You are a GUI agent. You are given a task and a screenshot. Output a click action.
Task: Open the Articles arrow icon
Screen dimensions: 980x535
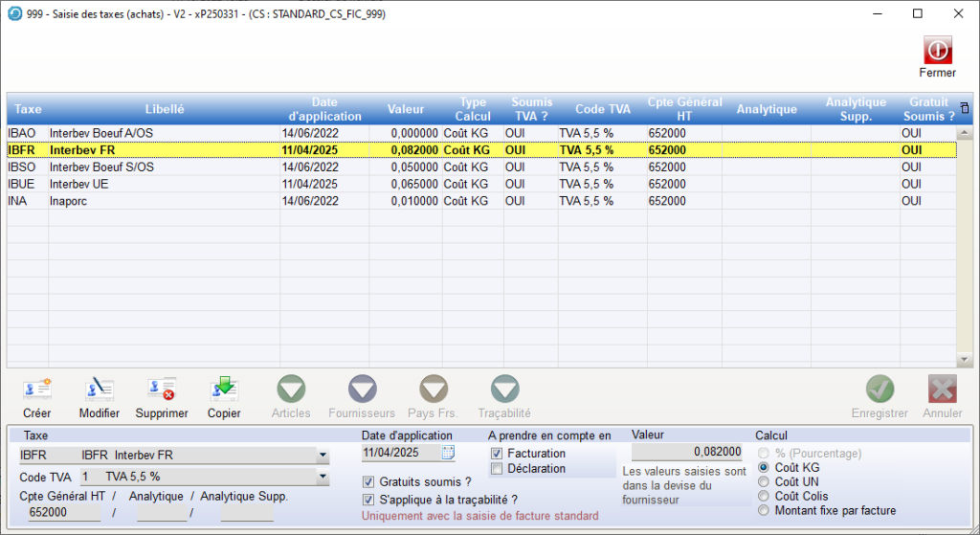(291, 390)
